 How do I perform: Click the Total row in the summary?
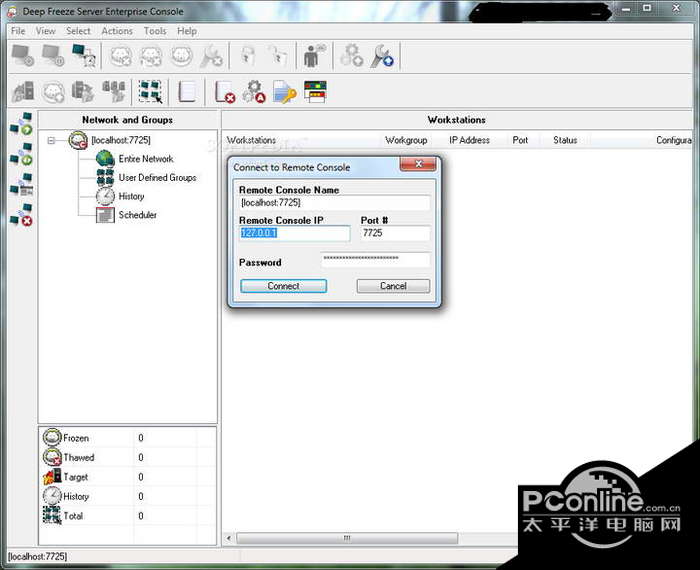tap(129, 516)
